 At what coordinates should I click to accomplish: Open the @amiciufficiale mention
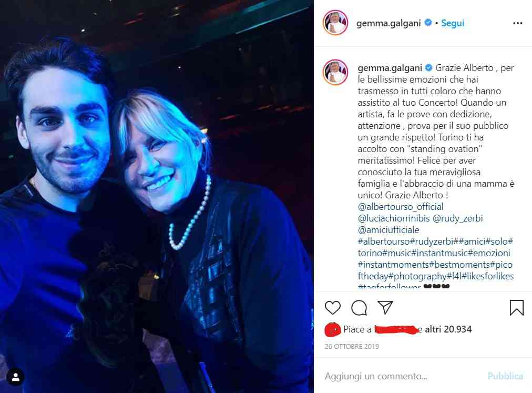388,229
